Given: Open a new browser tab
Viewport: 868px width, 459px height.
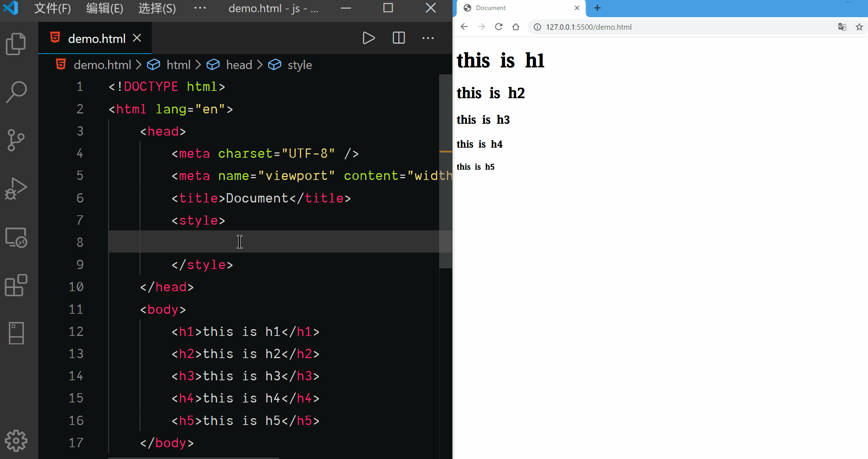Looking at the screenshot, I should click(597, 8).
